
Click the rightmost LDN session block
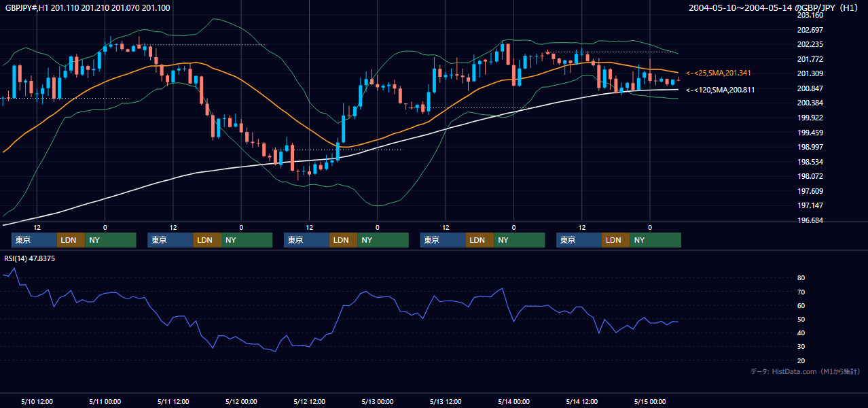pyautogui.click(x=615, y=240)
